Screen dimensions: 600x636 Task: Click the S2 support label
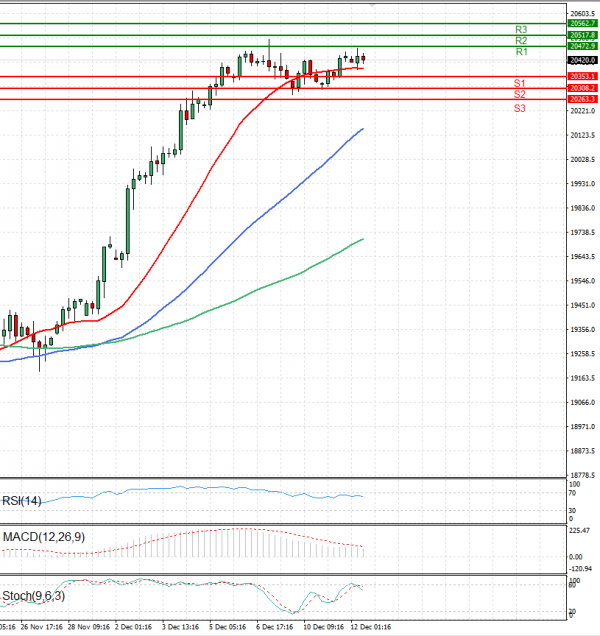519,95
